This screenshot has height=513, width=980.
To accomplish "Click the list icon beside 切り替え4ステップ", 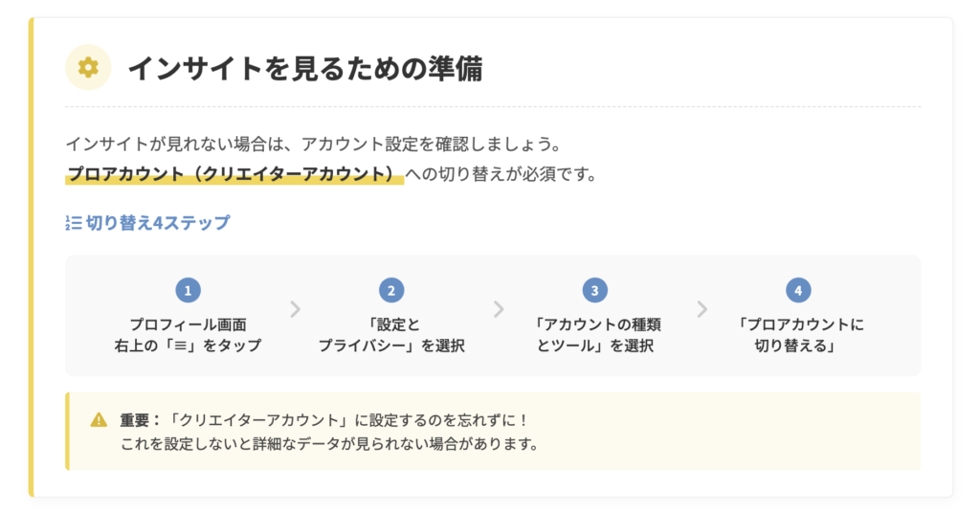I will (74, 223).
